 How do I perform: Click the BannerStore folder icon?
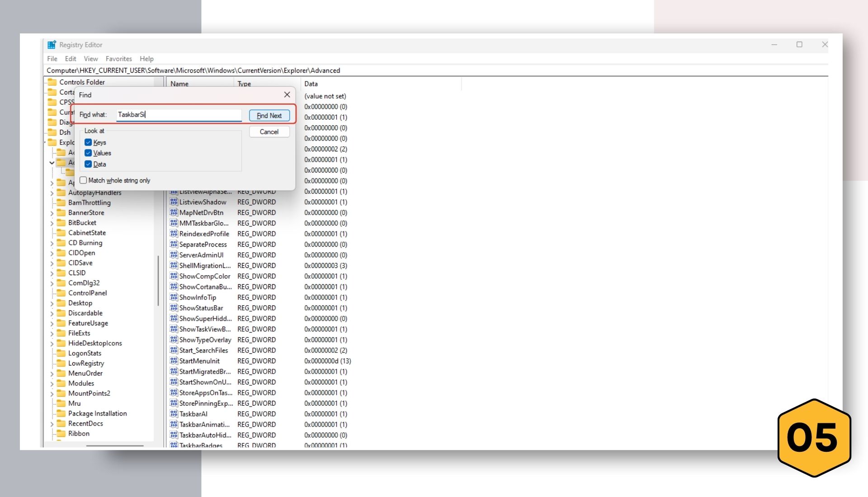coord(61,212)
